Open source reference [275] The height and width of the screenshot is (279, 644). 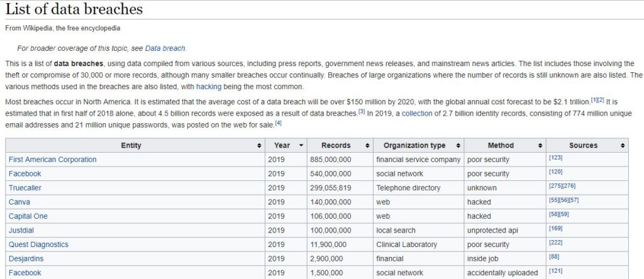(556, 186)
